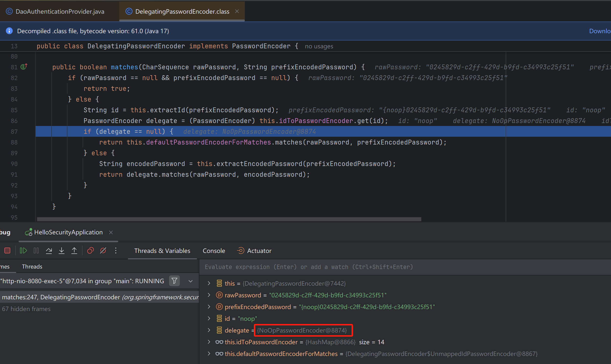Viewport: 611px width, 364px height.
Task: Stop the debug session
Action: click(x=7, y=250)
